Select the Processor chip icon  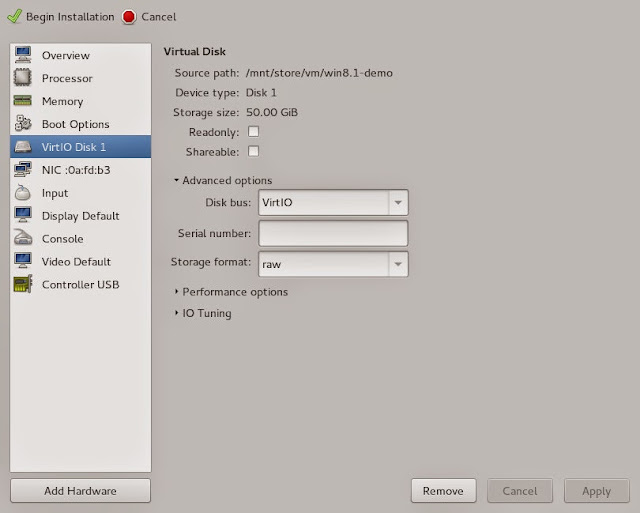[22, 78]
